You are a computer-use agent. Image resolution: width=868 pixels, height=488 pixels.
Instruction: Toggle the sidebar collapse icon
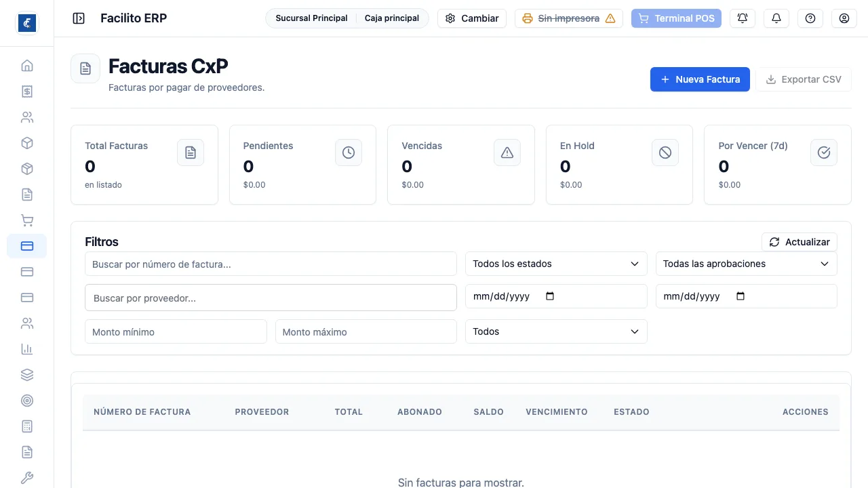click(x=79, y=18)
